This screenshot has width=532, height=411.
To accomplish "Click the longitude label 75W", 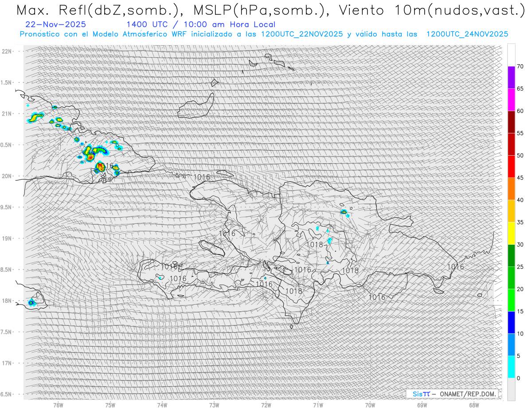I will (x=110, y=405).
